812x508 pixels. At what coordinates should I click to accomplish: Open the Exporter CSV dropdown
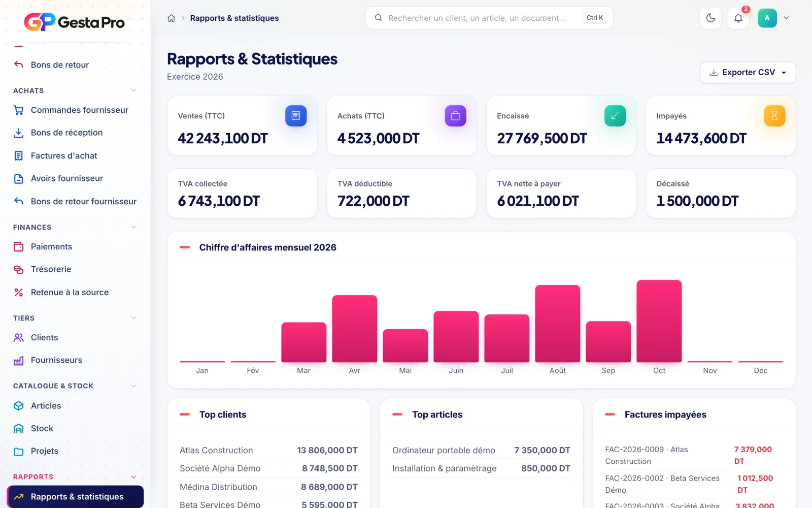point(748,73)
